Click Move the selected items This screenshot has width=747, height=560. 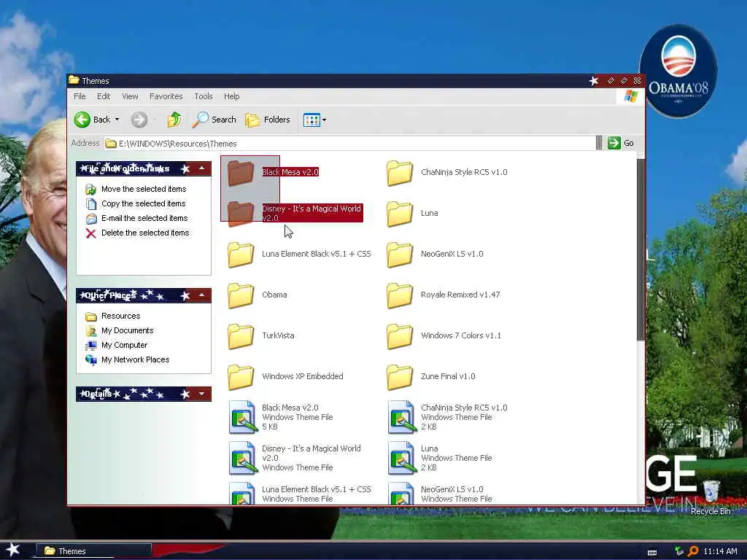tap(136, 189)
